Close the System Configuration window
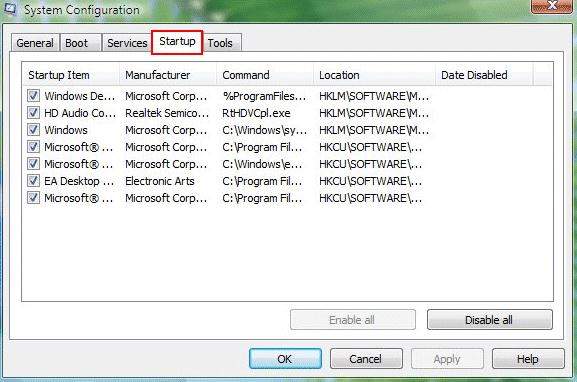Image resolution: width=577 pixels, height=382 pixels. [x=551, y=6]
